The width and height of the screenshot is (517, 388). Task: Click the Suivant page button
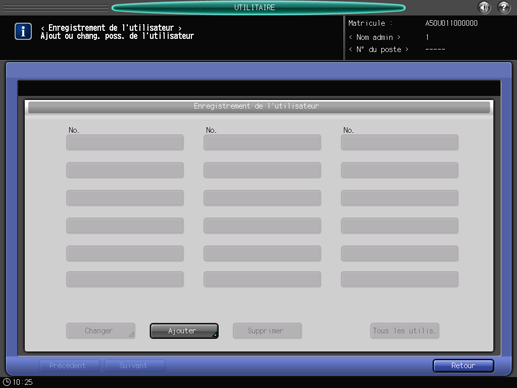(x=135, y=366)
